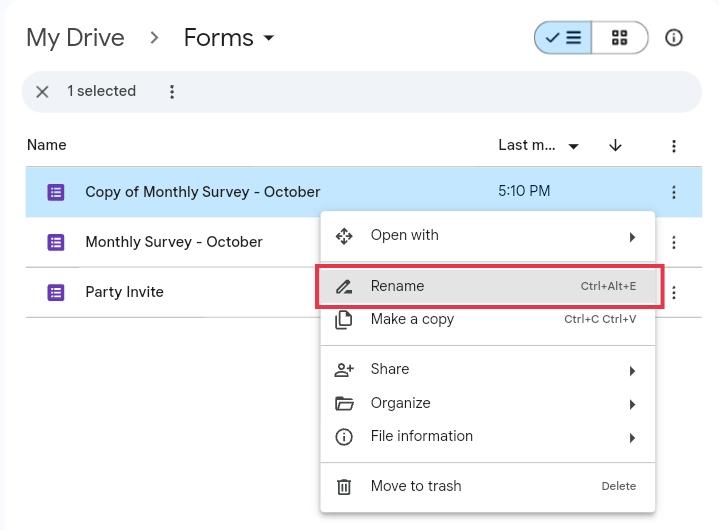Open the view details info icon
Viewport: 719px width, 530px height.
point(674,38)
